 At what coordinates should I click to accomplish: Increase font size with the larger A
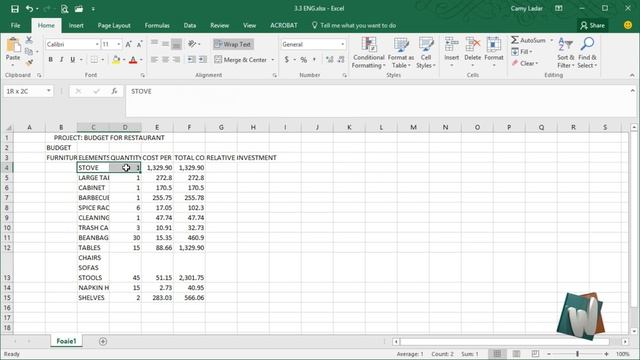[x=128, y=44]
